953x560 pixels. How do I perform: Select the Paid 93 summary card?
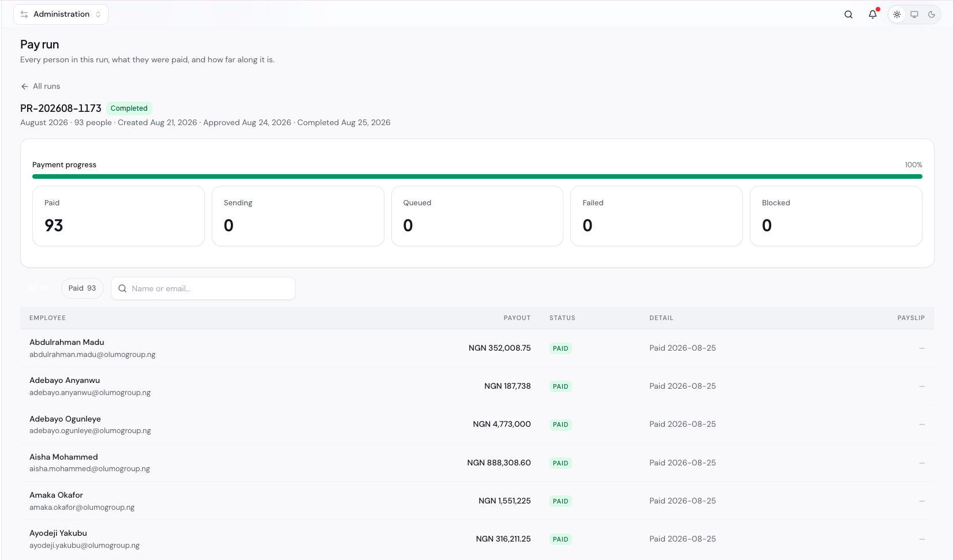tap(118, 216)
